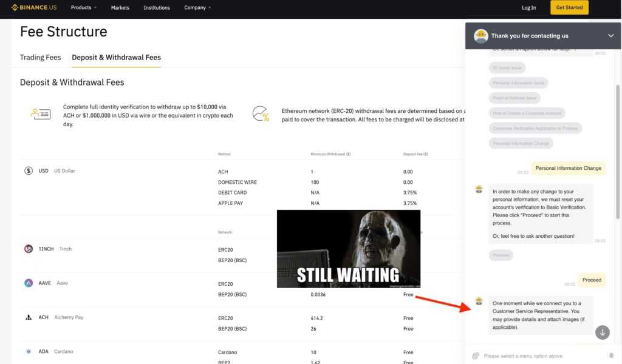
Task: Open the Products dropdown menu
Action: pyautogui.click(x=84, y=8)
